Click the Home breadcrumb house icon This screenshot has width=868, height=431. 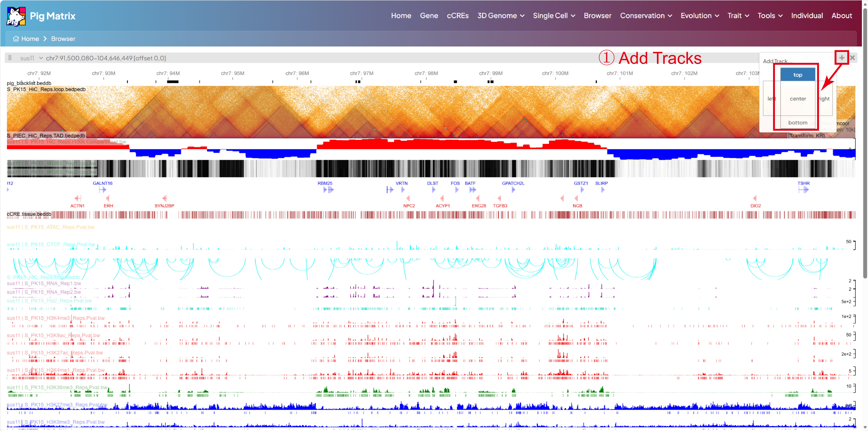point(16,39)
